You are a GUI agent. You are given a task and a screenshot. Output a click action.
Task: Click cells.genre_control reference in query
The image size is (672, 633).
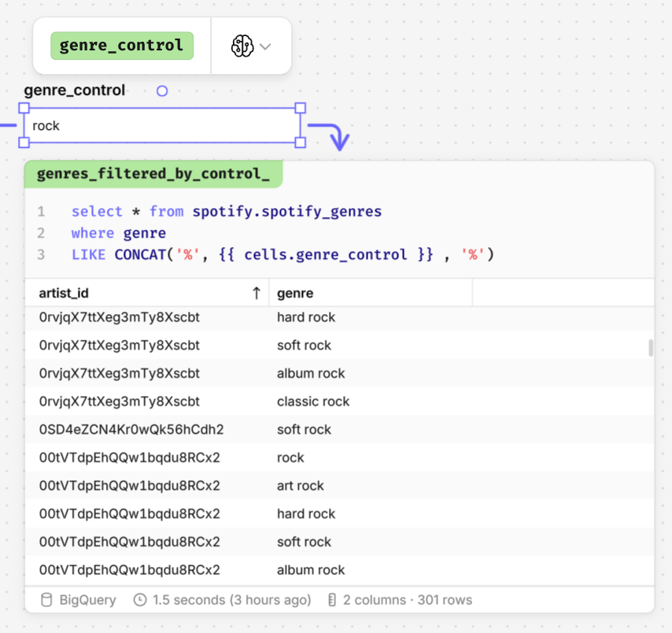coord(325,255)
